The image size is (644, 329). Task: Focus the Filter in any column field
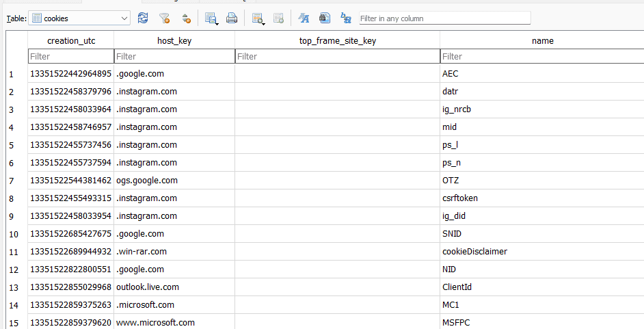coord(445,18)
